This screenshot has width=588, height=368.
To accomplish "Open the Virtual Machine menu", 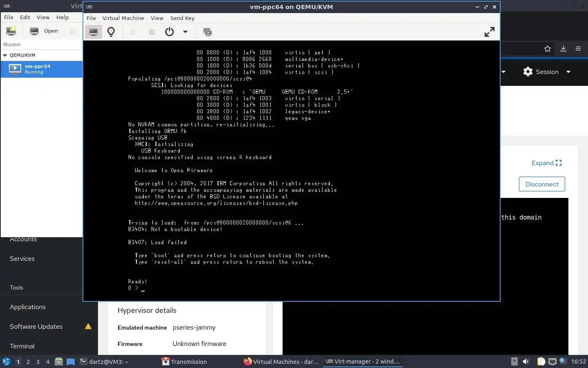I will 123,18.
